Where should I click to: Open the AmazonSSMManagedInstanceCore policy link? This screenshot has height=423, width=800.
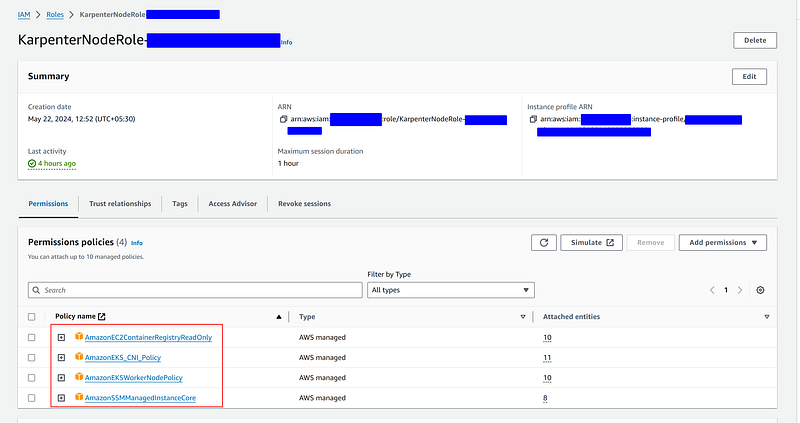(x=140, y=398)
